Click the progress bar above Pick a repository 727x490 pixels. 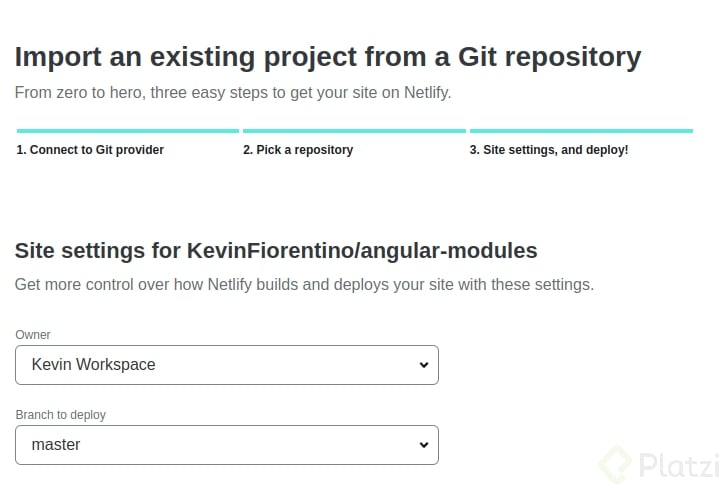pyautogui.click(x=354, y=131)
